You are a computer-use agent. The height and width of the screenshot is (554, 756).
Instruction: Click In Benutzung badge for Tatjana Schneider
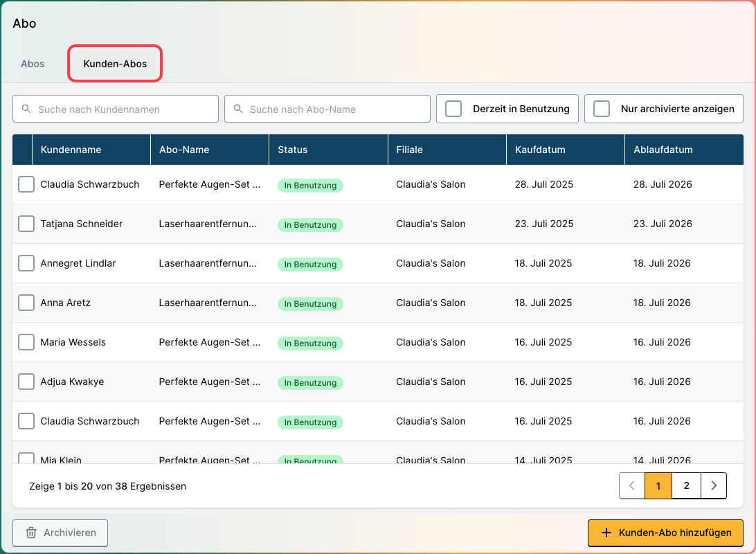[310, 224]
